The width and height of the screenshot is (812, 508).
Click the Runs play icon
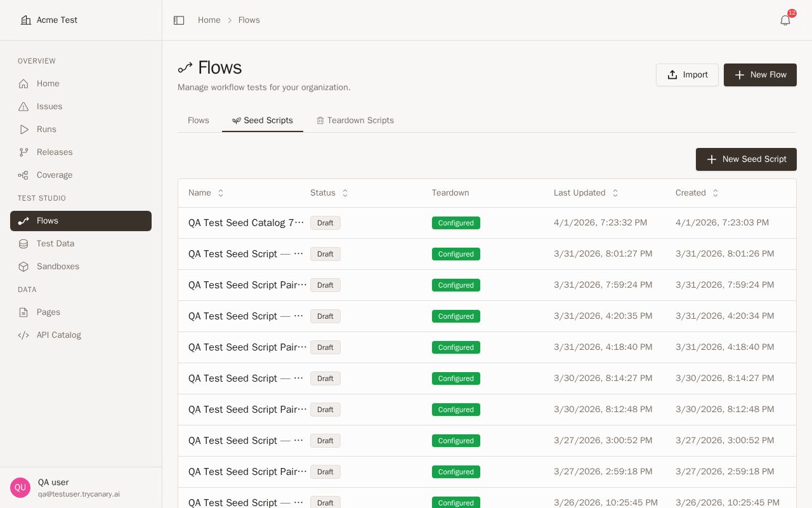pos(23,130)
